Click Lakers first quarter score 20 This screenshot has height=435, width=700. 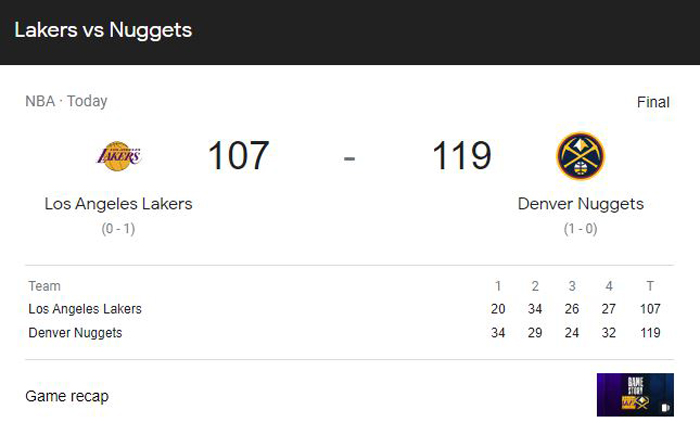[x=498, y=309]
